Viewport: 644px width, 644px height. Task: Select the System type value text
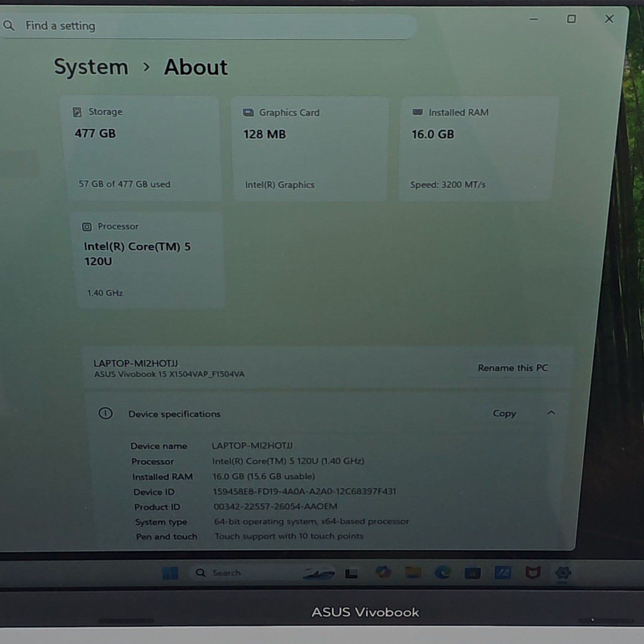coord(311,522)
